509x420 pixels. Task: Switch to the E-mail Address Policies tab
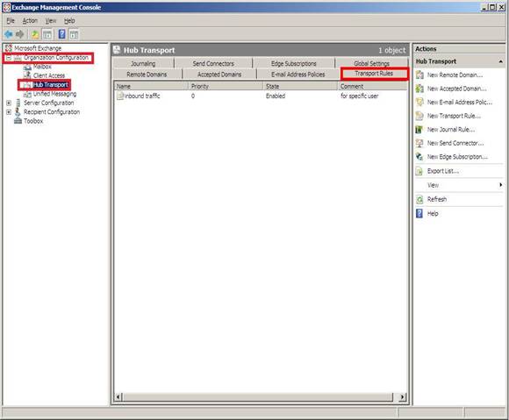298,75
